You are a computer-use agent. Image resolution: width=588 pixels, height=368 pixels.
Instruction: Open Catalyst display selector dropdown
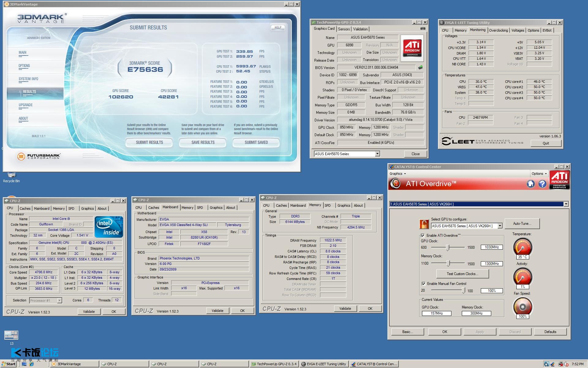pos(566,204)
